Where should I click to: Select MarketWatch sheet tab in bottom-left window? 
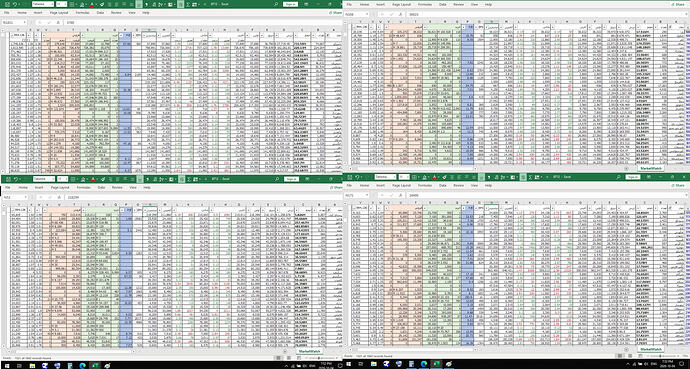(310, 351)
